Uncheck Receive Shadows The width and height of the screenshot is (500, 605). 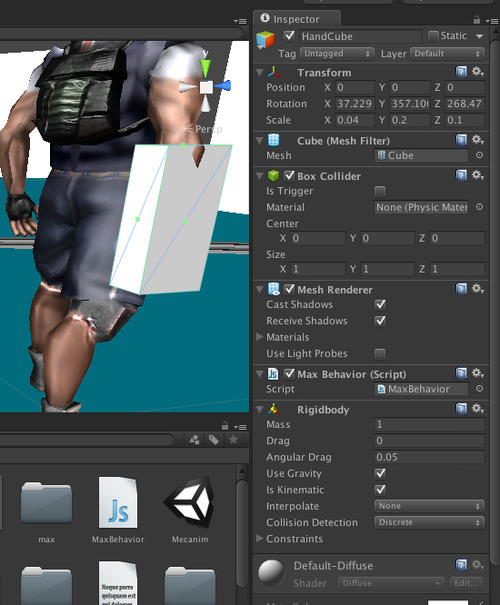(380, 321)
